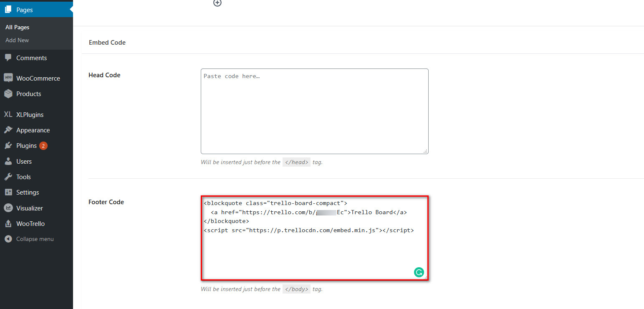The image size is (644, 309).
Task: Click the Settings sliders icon
Action: pyautogui.click(x=8, y=192)
